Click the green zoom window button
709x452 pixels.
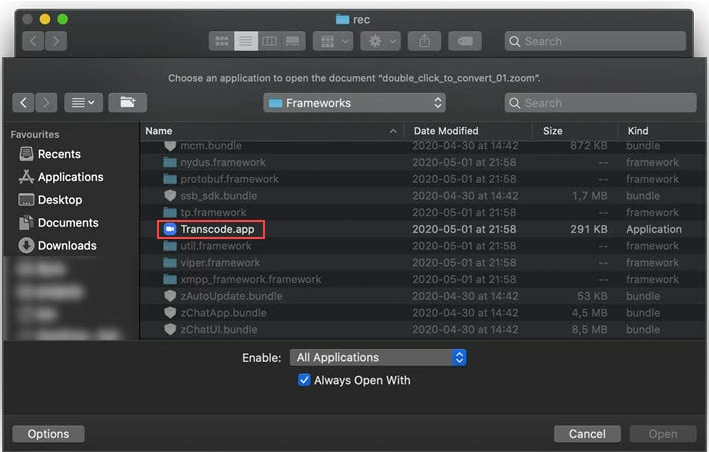pyautogui.click(x=62, y=19)
